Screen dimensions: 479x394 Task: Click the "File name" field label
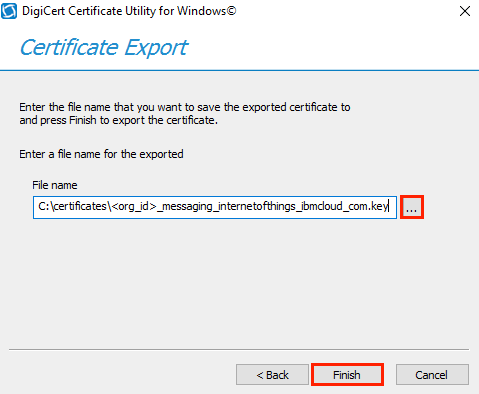pos(55,185)
